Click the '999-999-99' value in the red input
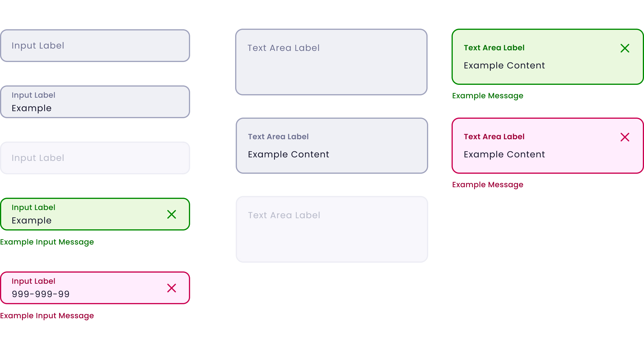Image resolution: width=644 pixels, height=351 pixels. 41,294
